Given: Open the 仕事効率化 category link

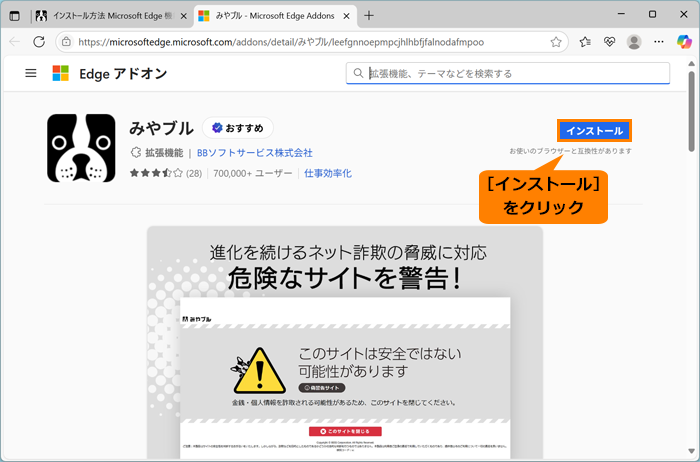Looking at the screenshot, I should [x=328, y=173].
